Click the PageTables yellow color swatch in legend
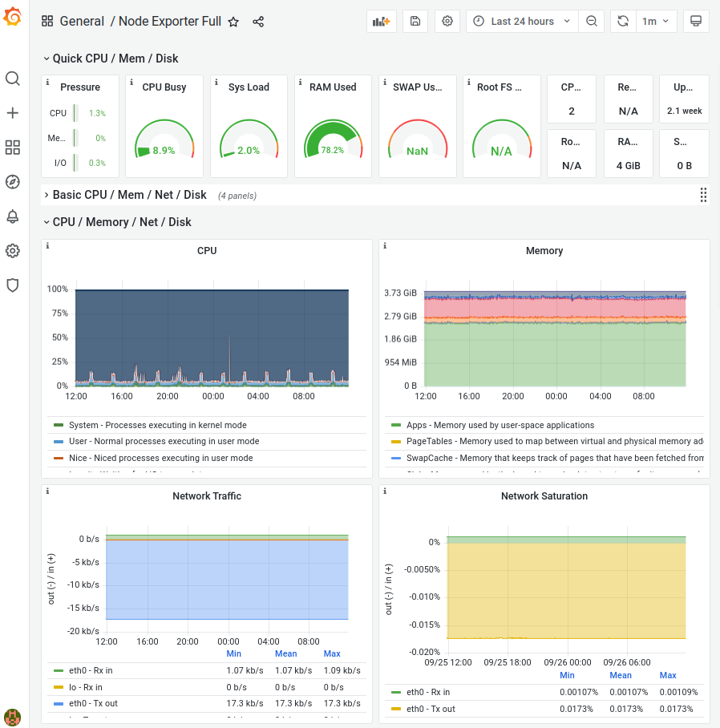720x728 pixels. coord(395,442)
